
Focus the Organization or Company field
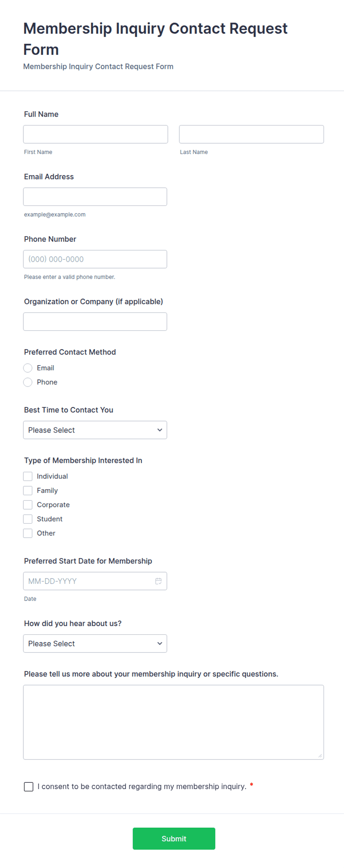95,321
